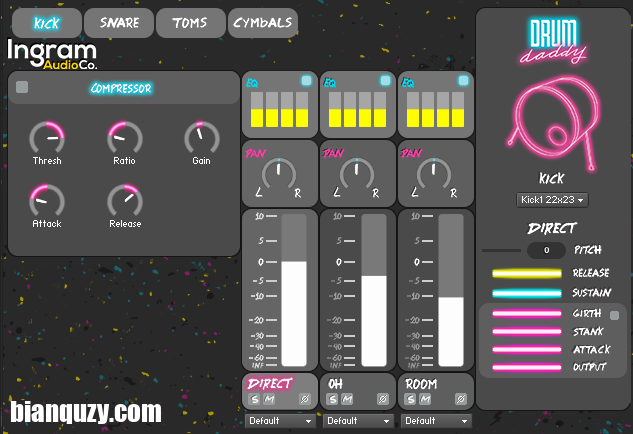
Task: Click the compressor Gain knob
Action: pyautogui.click(x=202, y=138)
